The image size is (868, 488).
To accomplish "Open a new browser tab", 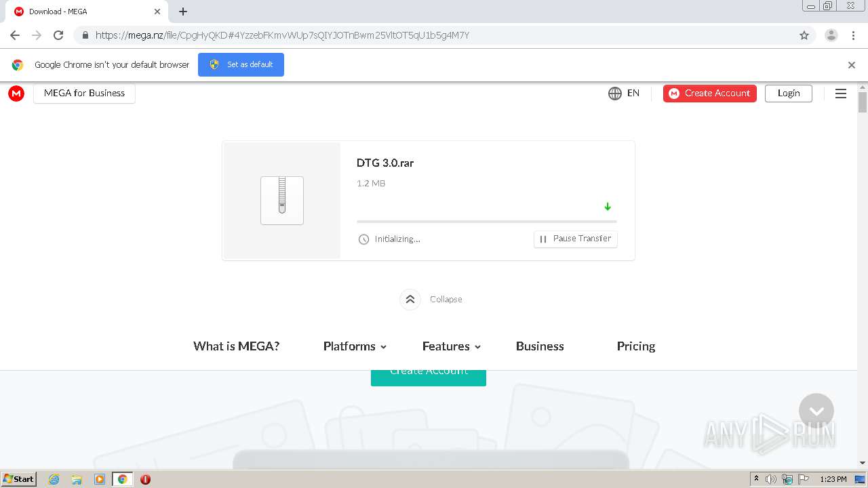I will [183, 12].
